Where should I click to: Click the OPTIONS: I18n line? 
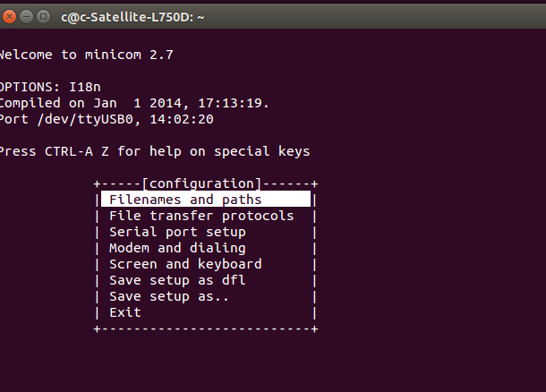(x=50, y=87)
